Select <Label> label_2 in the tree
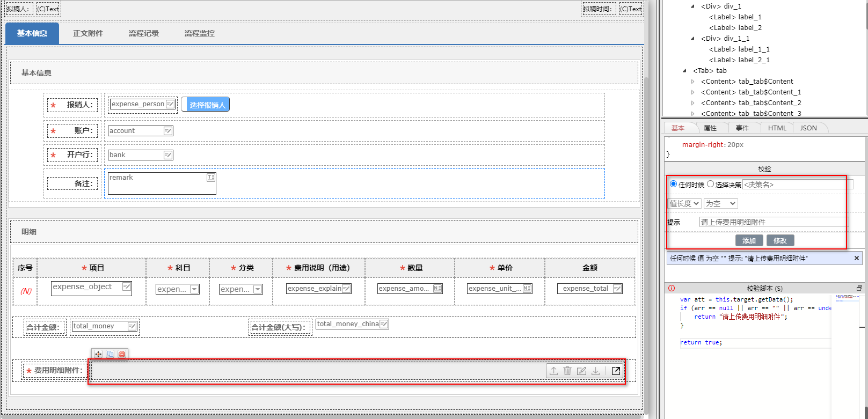 click(735, 28)
